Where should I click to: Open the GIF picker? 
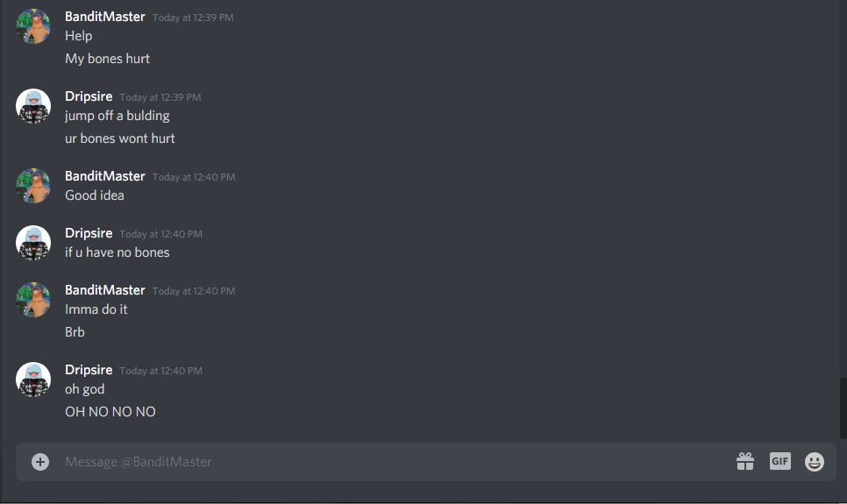(780, 461)
